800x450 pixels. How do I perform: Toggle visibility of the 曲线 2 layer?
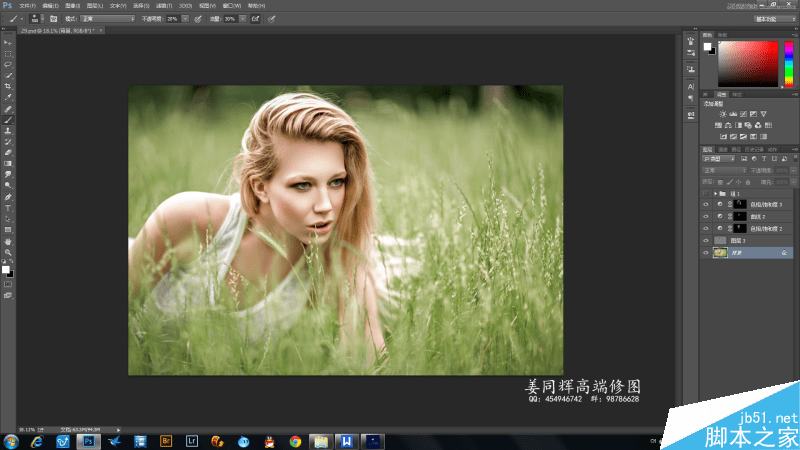click(x=707, y=215)
